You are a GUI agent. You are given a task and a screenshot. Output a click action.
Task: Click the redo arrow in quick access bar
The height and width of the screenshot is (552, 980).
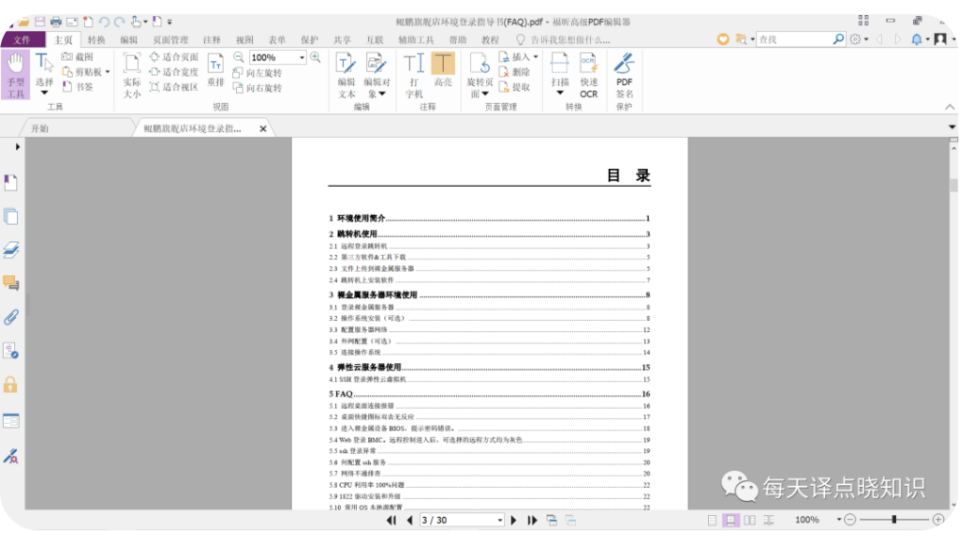(x=119, y=22)
